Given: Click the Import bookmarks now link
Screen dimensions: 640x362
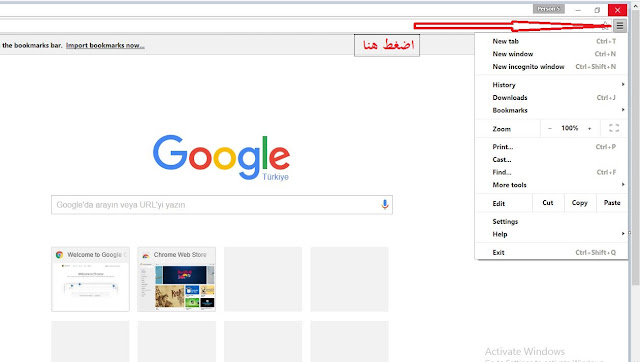Looking at the screenshot, I should pyautogui.click(x=105, y=45).
